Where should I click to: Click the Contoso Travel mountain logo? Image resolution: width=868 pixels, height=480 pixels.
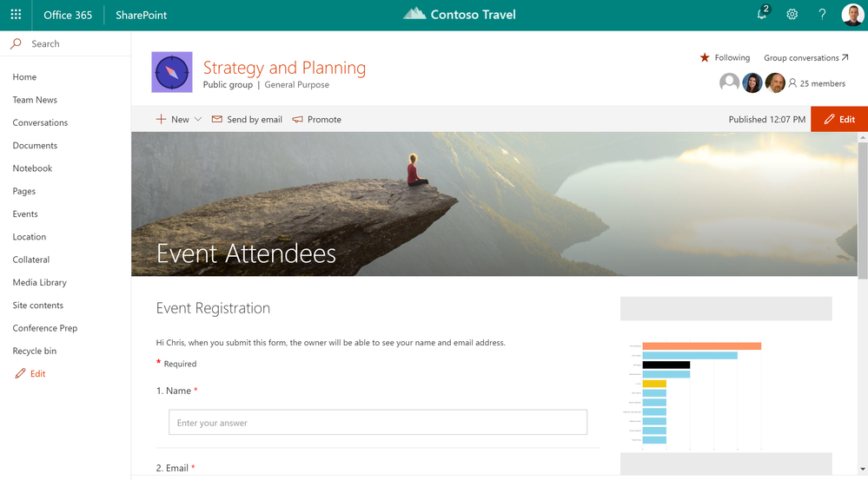point(414,14)
